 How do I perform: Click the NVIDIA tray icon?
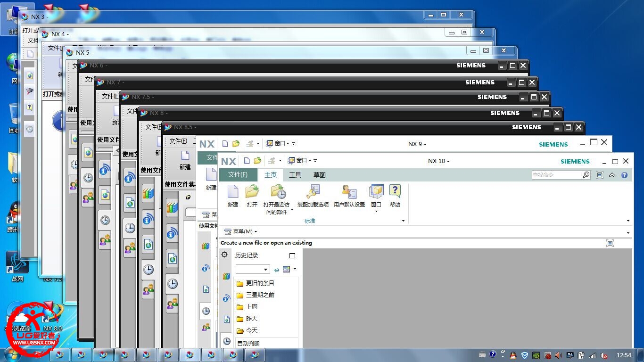536,355
